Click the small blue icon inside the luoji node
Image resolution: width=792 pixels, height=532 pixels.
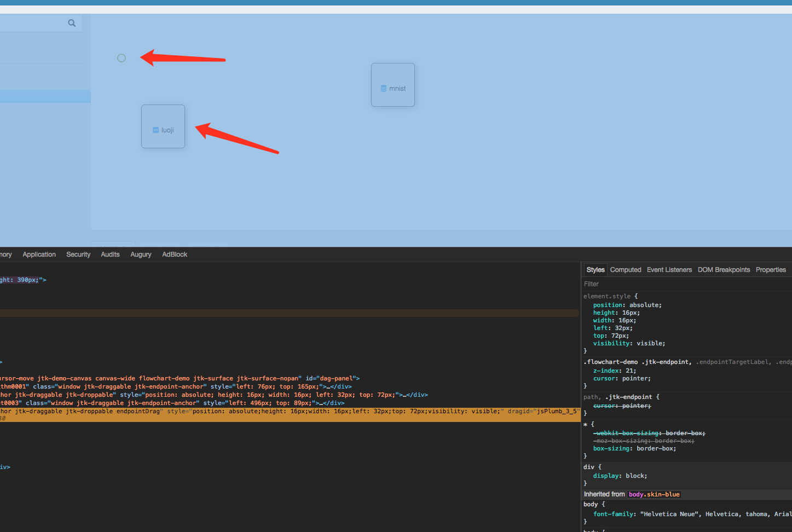pyautogui.click(x=155, y=130)
